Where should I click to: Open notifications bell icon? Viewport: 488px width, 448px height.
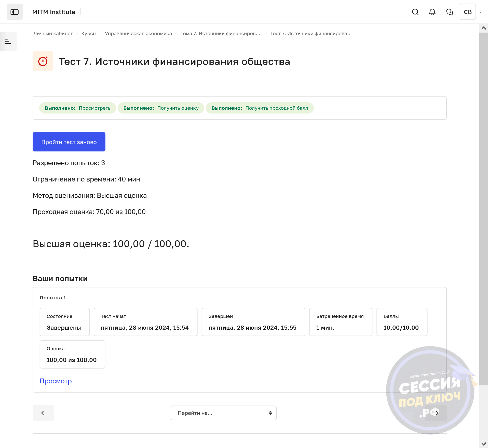click(432, 12)
